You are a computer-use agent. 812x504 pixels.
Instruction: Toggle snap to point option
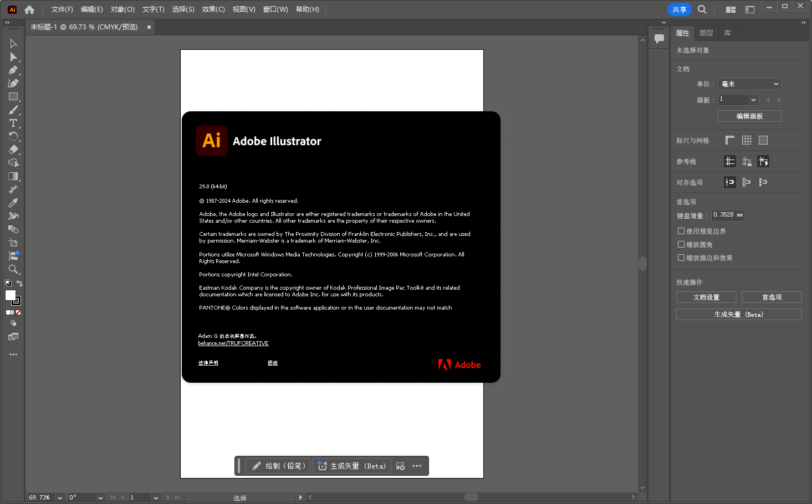(730, 182)
